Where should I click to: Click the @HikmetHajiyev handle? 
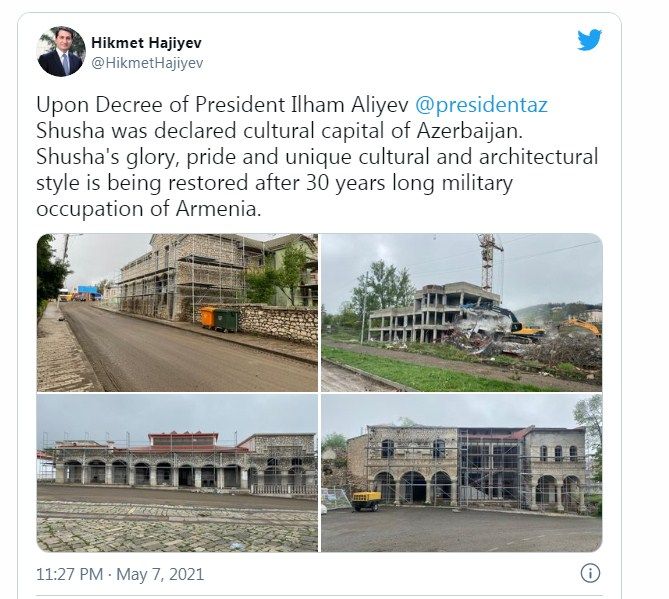[x=147, y=63]
